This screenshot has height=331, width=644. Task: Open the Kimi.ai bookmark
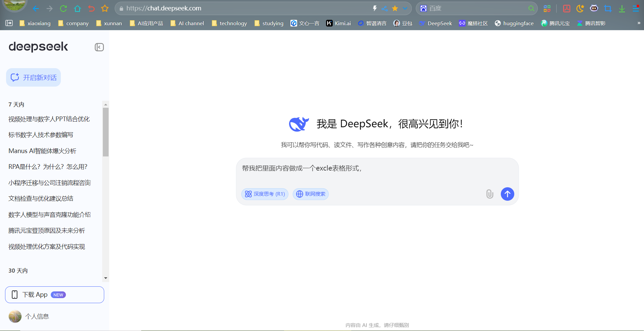[x=338, y=23]
